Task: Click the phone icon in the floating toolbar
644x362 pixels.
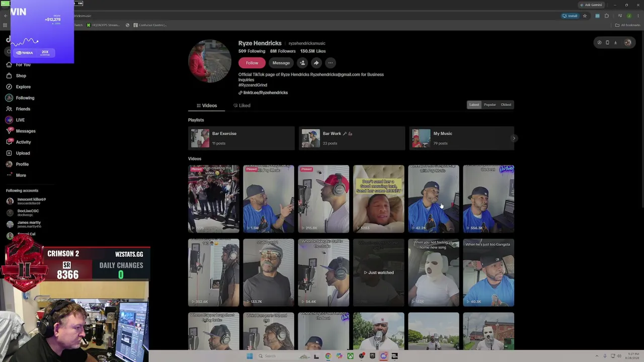Action: [x=607, y=43]
